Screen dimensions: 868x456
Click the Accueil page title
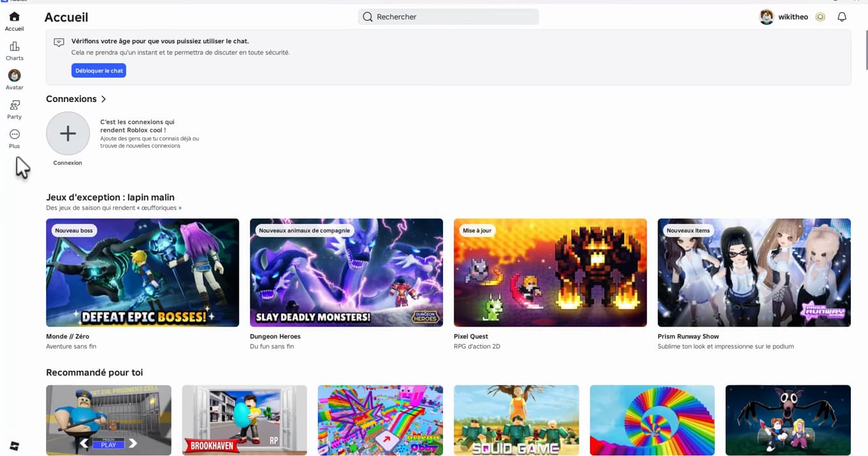(x=66, y=17)
